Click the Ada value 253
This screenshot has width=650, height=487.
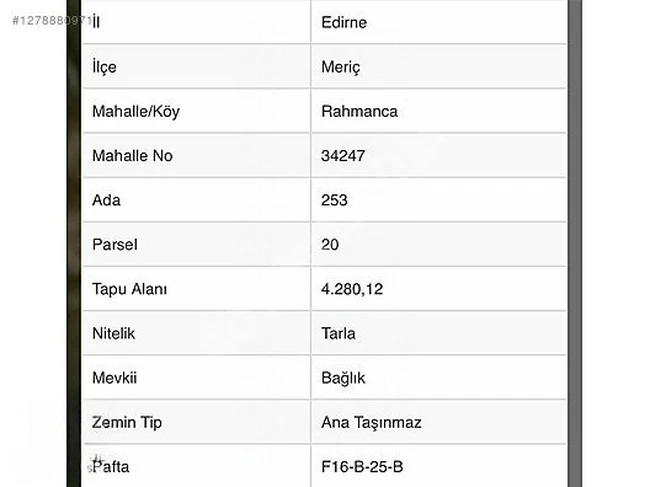[x=335, y=200]
